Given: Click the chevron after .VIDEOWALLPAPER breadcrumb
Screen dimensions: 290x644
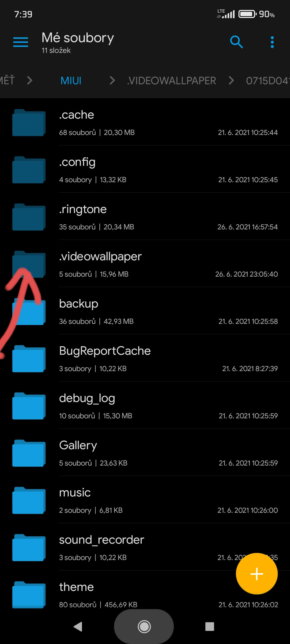Looking at the screenshot, I should click(x=231, y=80).
